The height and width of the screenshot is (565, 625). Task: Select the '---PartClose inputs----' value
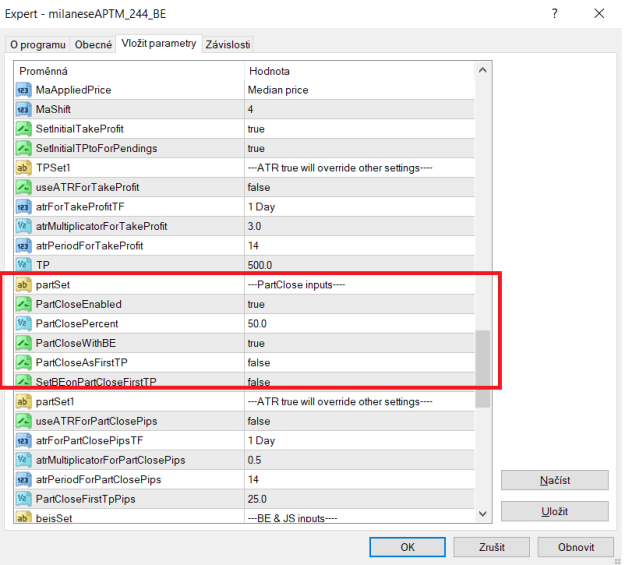click(x=296, y=285)
